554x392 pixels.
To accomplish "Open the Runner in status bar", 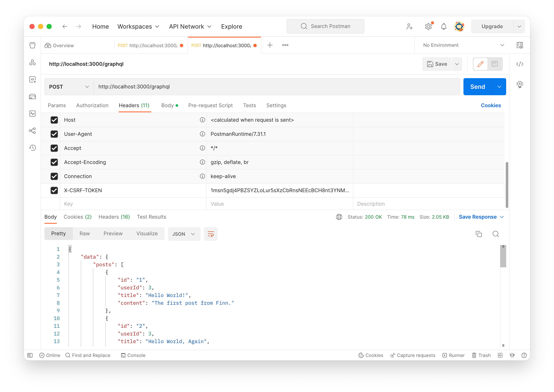I will pyautogui.click(x=453, y=355).
